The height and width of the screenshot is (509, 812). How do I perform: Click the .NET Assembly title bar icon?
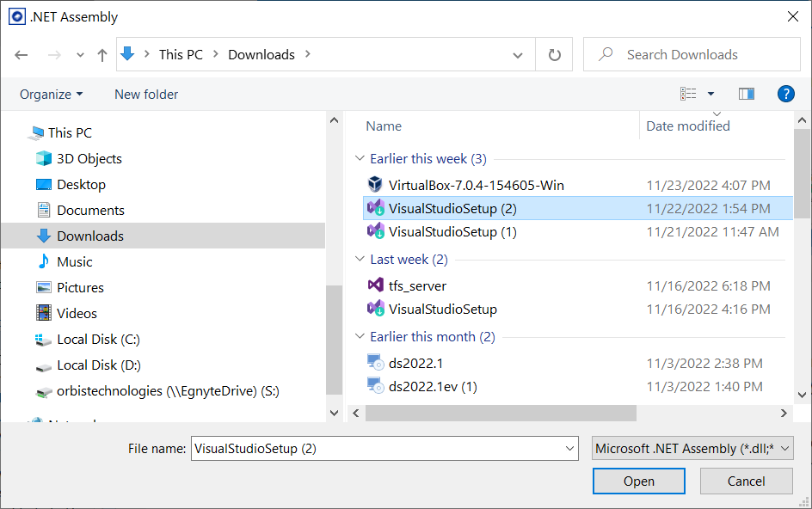(x=17, y=16)
